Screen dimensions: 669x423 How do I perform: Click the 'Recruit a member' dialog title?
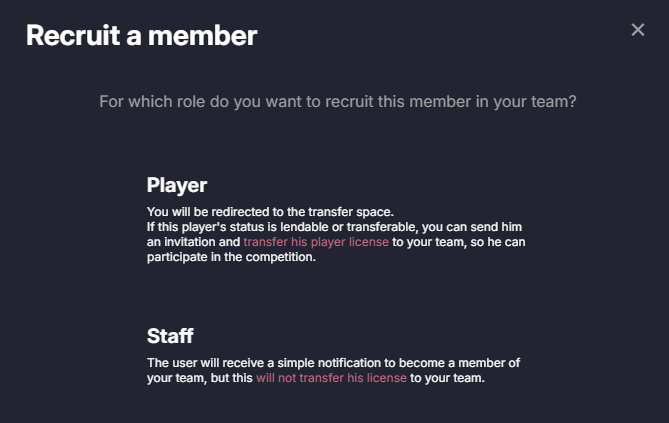(141, 36)
